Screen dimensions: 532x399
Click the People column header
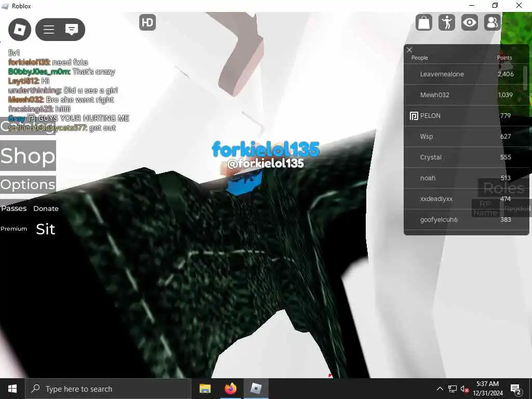coord(420,58)
